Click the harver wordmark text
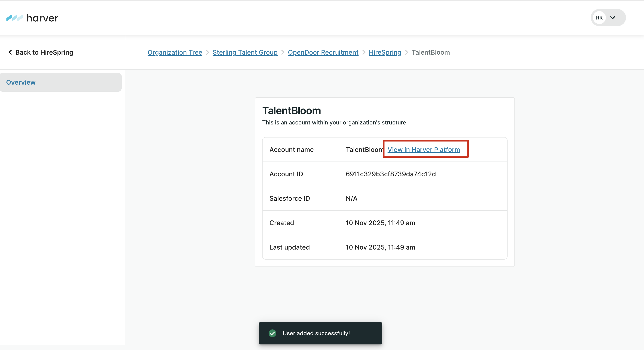This screenshot has width=644, height=350. (x=42, y=18)
